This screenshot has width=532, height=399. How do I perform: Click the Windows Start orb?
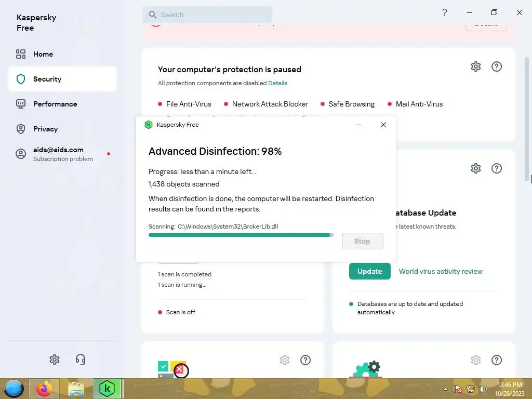click(x=14, y=389)
